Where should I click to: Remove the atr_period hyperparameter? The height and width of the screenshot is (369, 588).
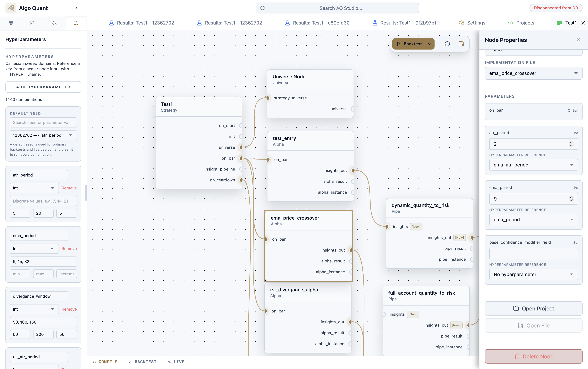(x=69, y=188)
